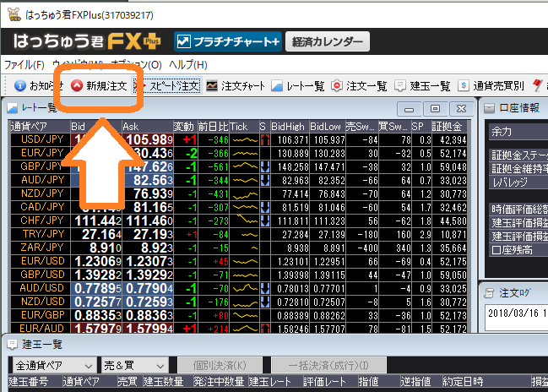Open the ヘルプ(H) menu
This screenshot has height=392, width=548.
[x=188, y=65]
